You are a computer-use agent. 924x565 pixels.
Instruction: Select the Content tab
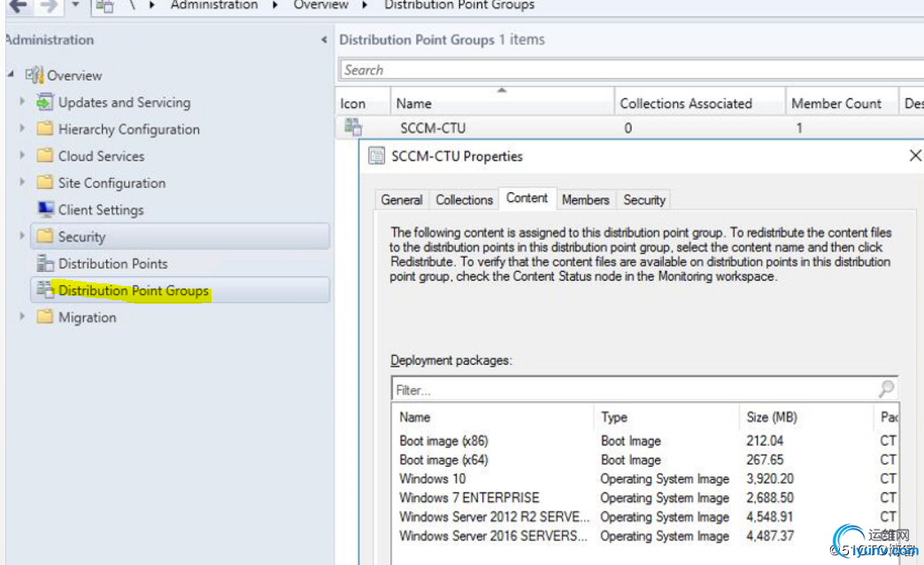tap(527, 198)
